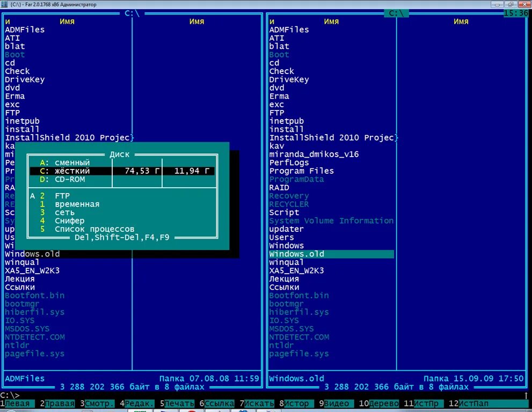Select MSDOS.SYS in the left panel
Viewport: 532px width, 412px height.
(x=27, y=329)
